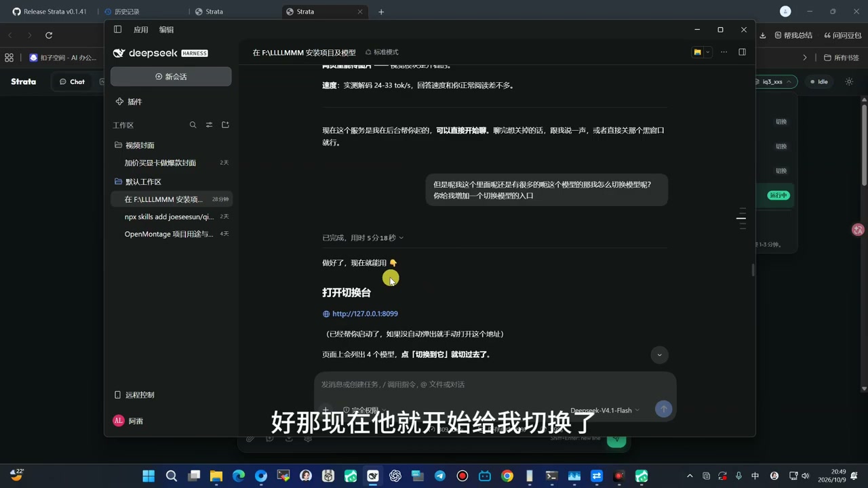Search the workspace with the magnifier icon
868x488 pixels.
click(x=193, y=125)
